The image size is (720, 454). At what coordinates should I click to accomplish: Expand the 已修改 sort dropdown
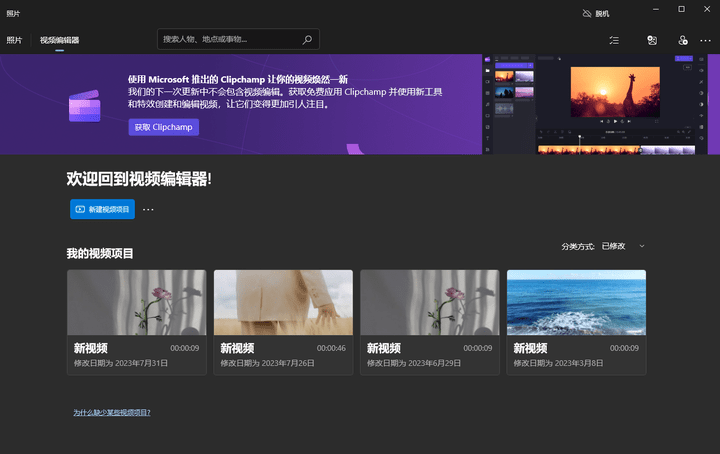[623, 247]
